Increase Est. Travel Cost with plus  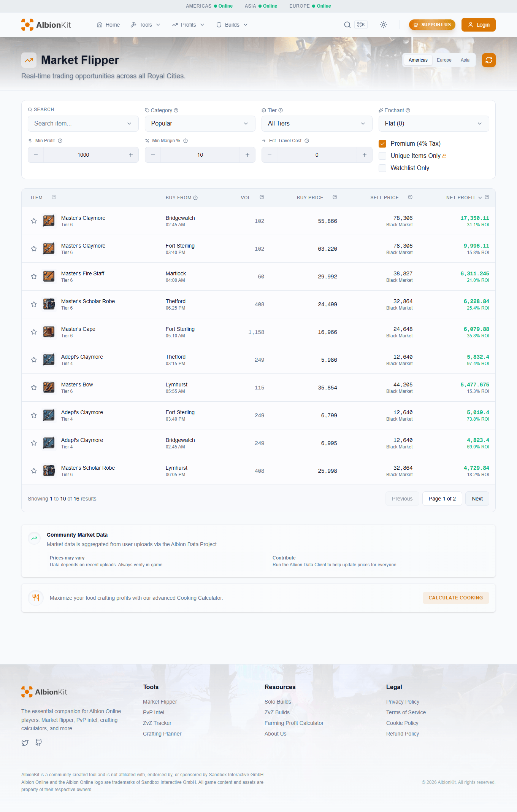[365, 155]
